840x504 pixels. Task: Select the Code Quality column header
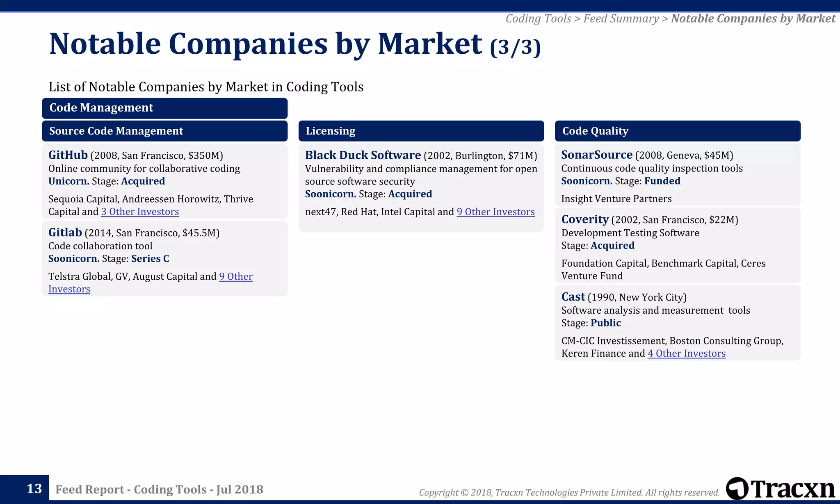[x=678, y=131]
